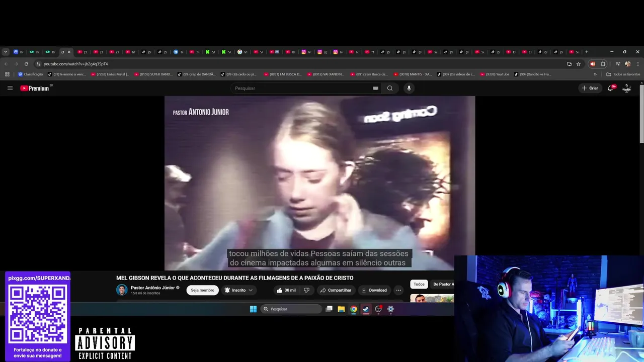Screen dimensions: 644x362
Task: Open the '(9078) MANTIS - XA...' bookmark
Action: coord(413,74)
